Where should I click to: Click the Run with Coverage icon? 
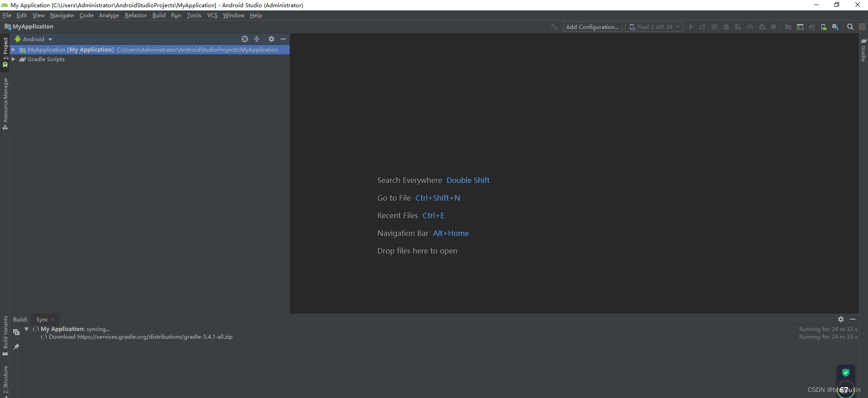738,27
